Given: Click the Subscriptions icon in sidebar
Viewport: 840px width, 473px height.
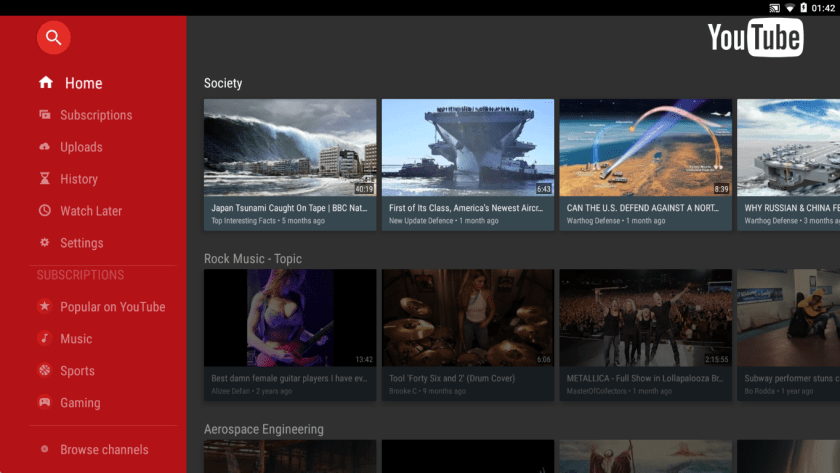Looking at the screenshot, I should [x=44, y=115].
